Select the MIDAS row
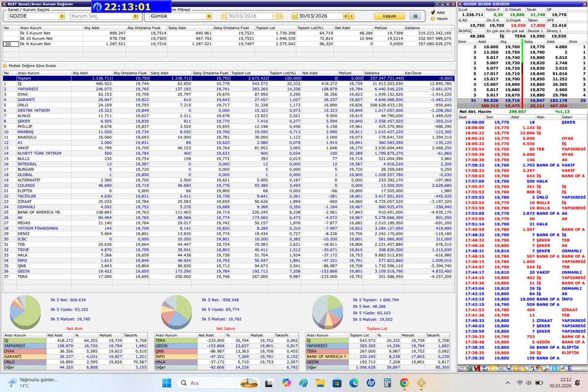The image size is (588, 392). (228, 222)
